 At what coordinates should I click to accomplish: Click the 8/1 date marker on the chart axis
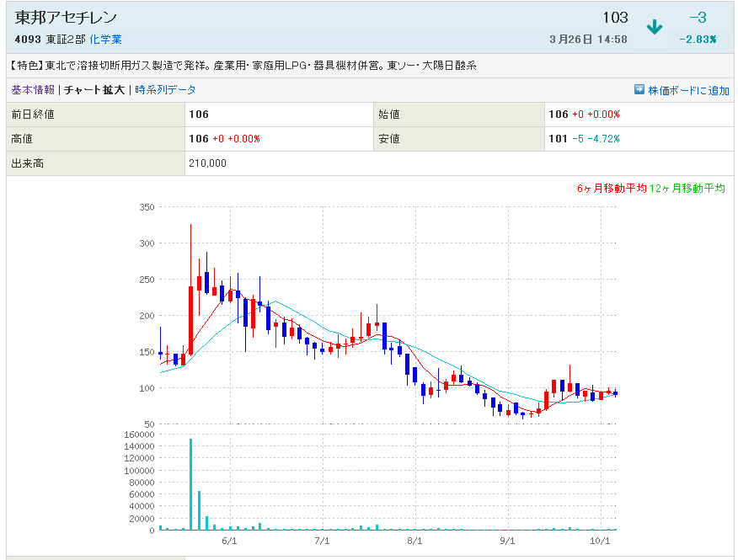[x=414, y=541]
